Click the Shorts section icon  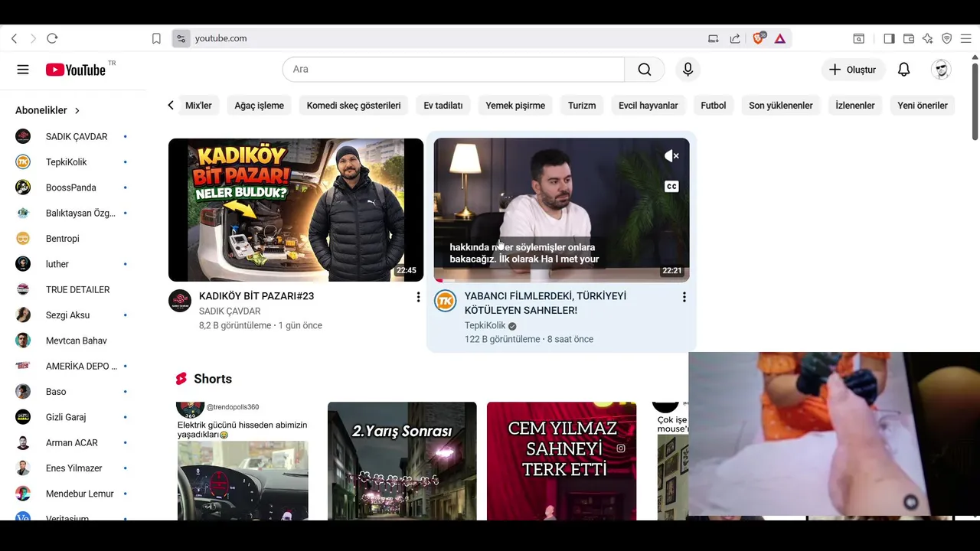tap(181, 379)
